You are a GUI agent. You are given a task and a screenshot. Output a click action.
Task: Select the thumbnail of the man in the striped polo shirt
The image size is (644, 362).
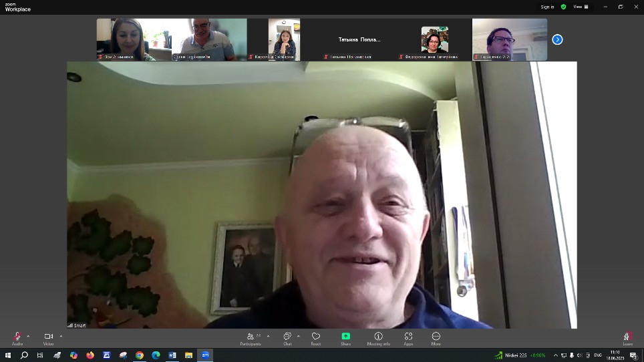pyautogui.click(x=210, y=39)
